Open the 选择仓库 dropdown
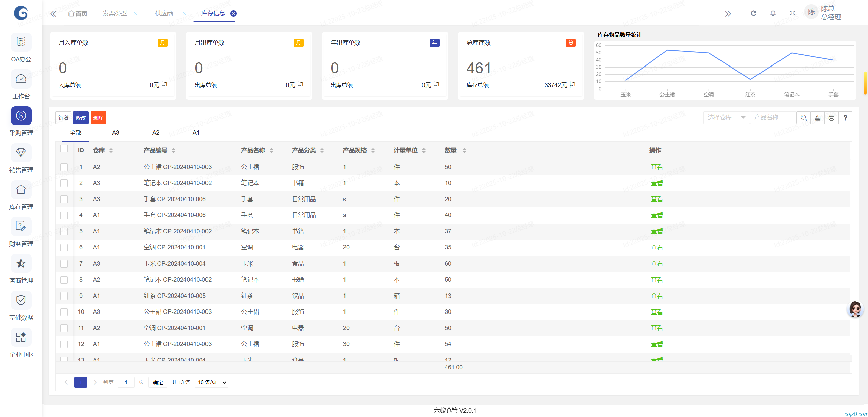Screen dimensions: 868x417 (726, 117)
